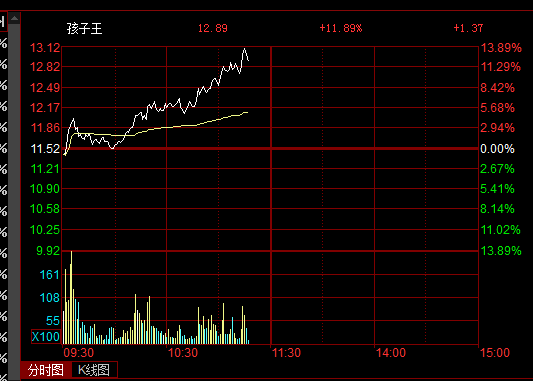Click the current price 12.89

[213, 28]
